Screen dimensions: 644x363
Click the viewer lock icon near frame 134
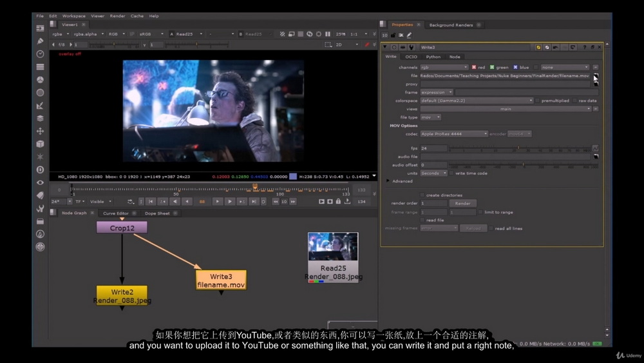pyautogui.click(x=339, y=201)
